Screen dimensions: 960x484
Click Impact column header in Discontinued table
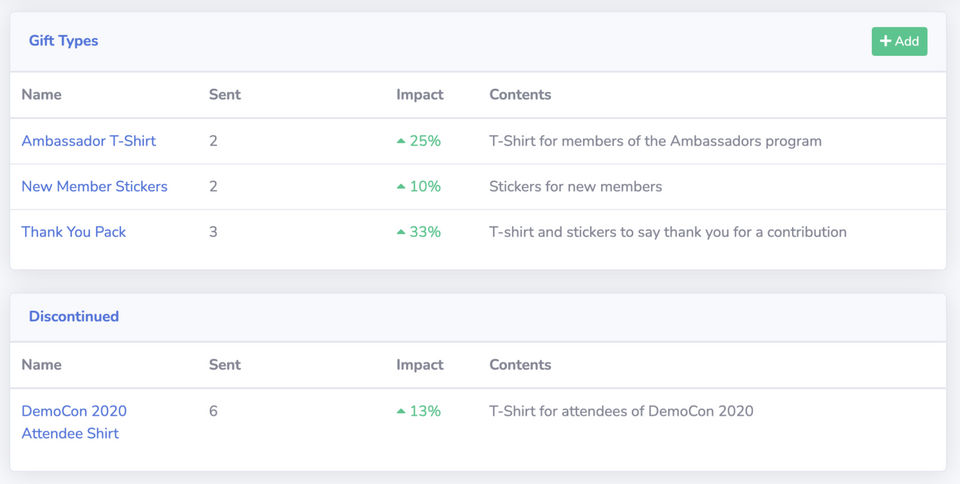click(x=420, y=365)
